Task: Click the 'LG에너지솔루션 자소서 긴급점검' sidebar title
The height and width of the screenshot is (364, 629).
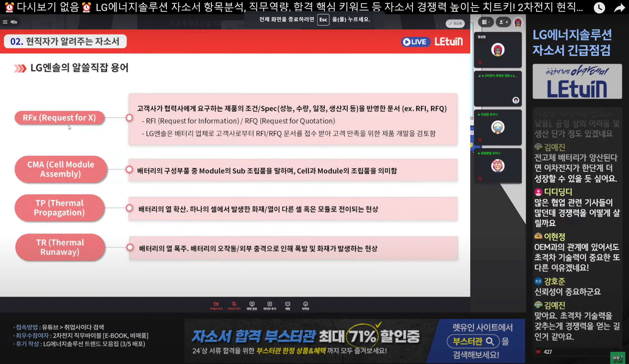Action: (572, 42)
